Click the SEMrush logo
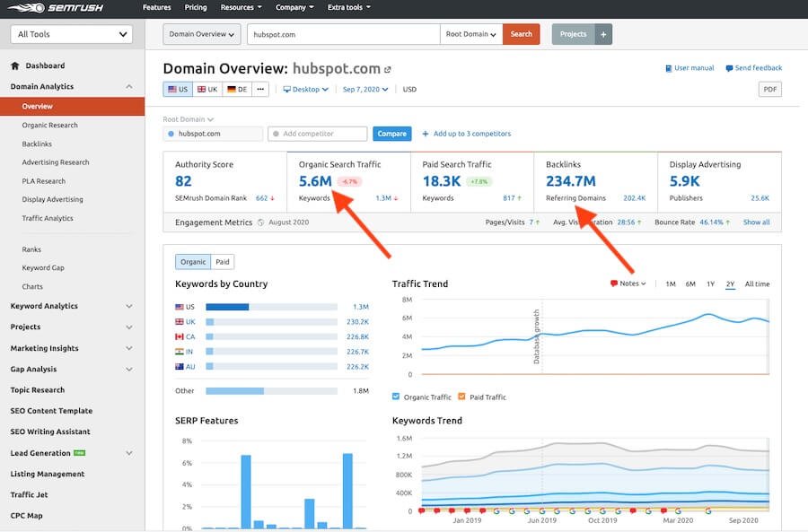808x532 pixels. (55, 8)
